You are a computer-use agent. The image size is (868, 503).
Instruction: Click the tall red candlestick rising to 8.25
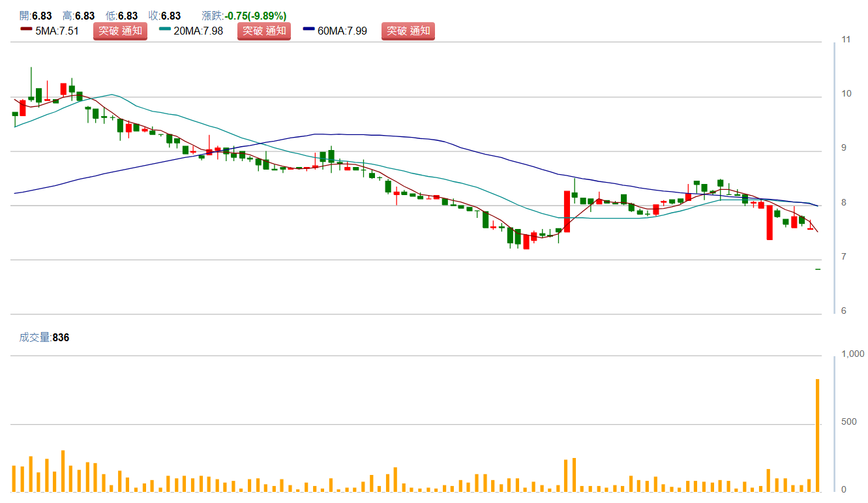pyautogui.click(x=567, y=211)
